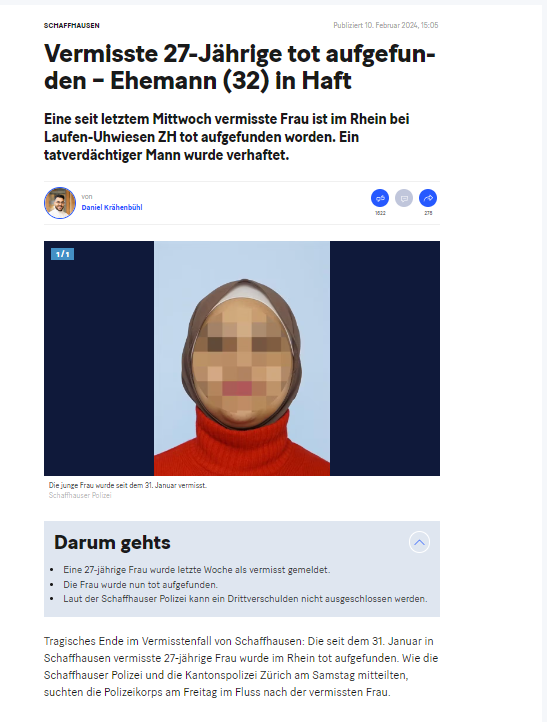Click the caption about 31. Januar vermisst
This screenshot has width=547, height=722.
[x=128, y=485]
